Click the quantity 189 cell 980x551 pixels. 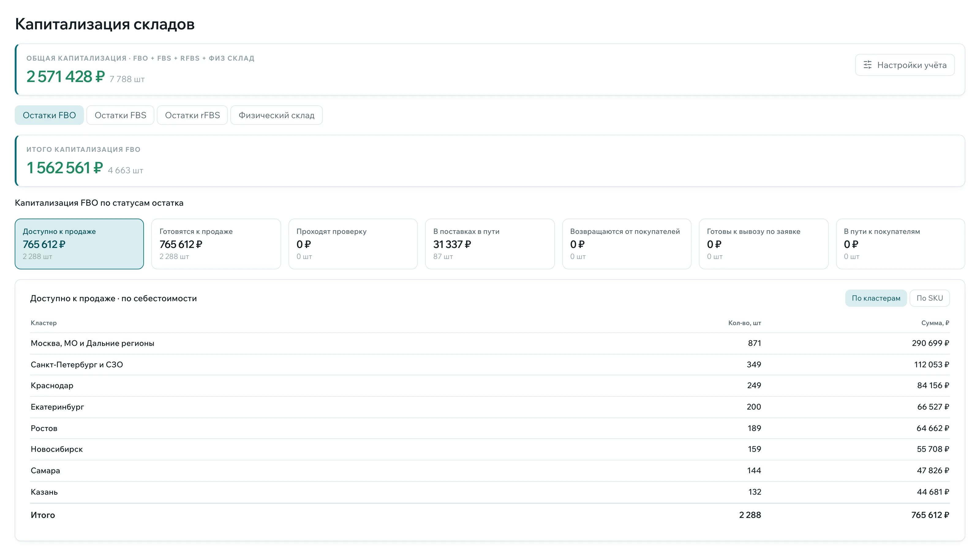[x=754, y=428]
